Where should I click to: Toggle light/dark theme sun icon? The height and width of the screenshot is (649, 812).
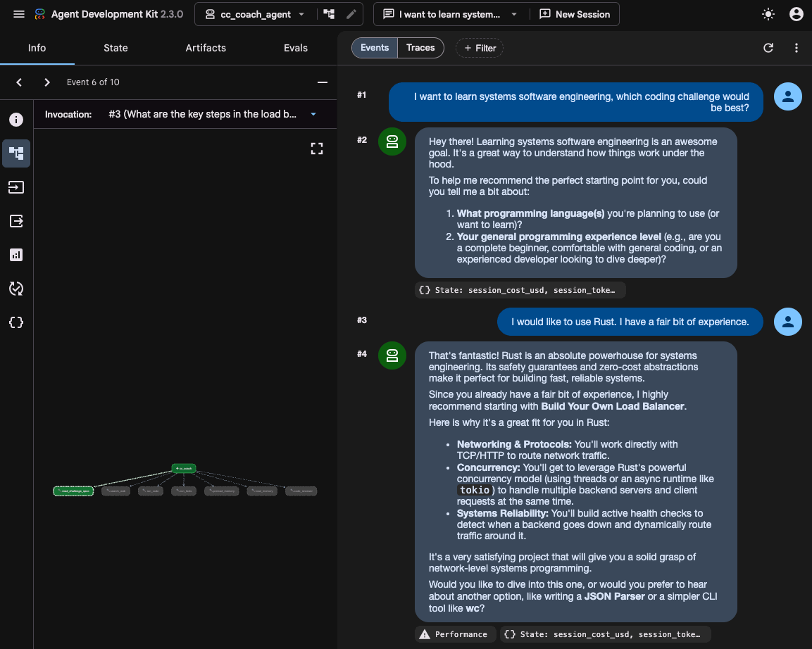(768, 14)
